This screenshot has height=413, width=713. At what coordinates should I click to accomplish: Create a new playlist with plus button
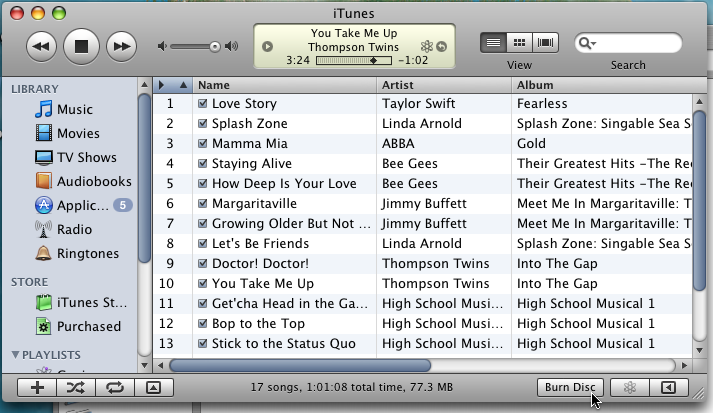coord(37,388)
